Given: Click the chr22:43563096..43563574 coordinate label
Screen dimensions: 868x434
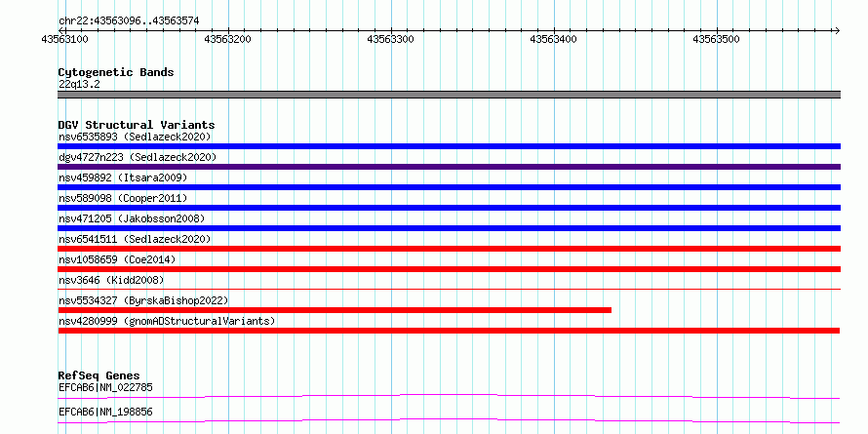Looking at the screenshot, I should (x=129, y=21).
